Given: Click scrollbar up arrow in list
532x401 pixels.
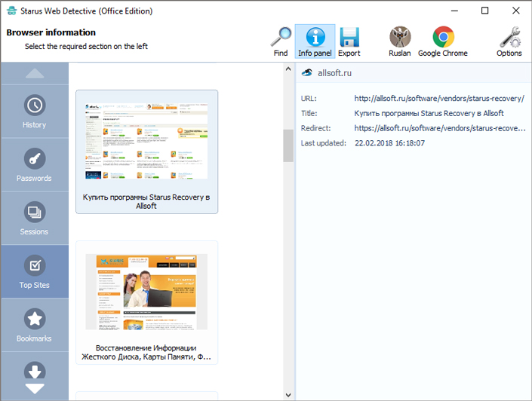Looking at the screenshot, I should (x=288, y=69).
